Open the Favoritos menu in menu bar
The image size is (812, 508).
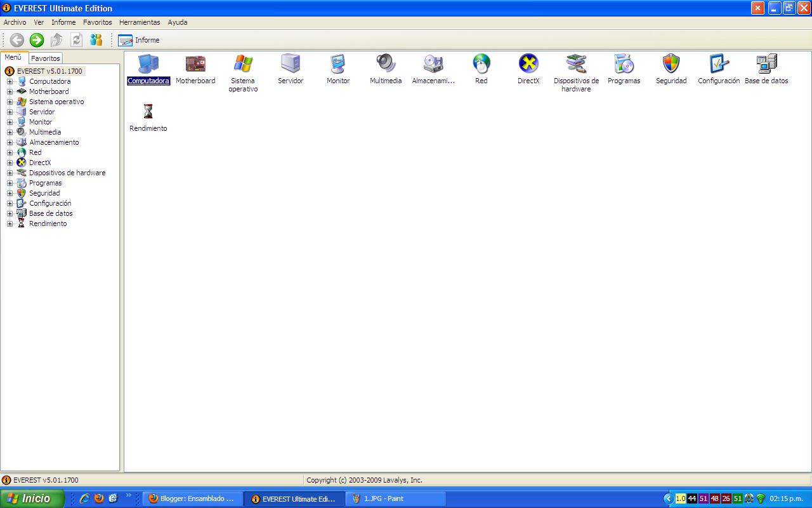[97, 22]
